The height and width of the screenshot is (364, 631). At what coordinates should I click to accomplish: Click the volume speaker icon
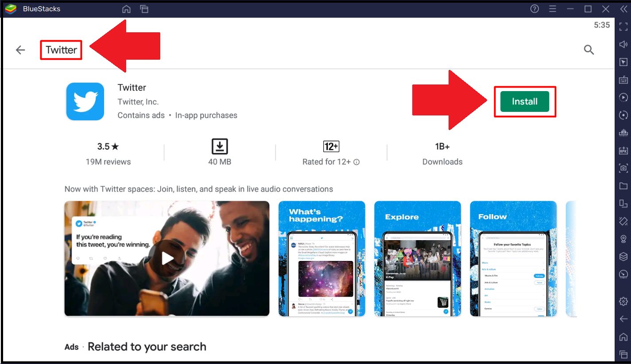coord(623,44)
